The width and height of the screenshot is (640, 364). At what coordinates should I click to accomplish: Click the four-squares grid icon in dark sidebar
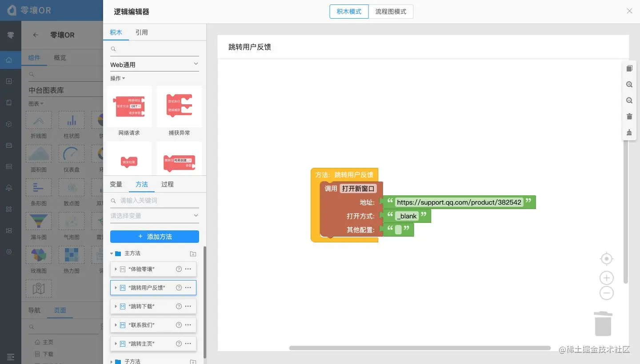pyautogui.click(x=9, y=209)
